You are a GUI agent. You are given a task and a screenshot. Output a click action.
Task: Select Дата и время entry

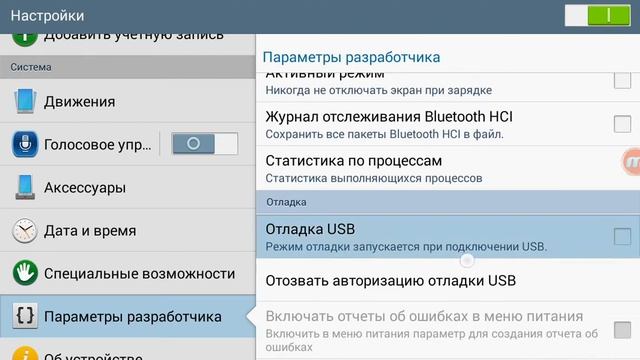[128, 230]
